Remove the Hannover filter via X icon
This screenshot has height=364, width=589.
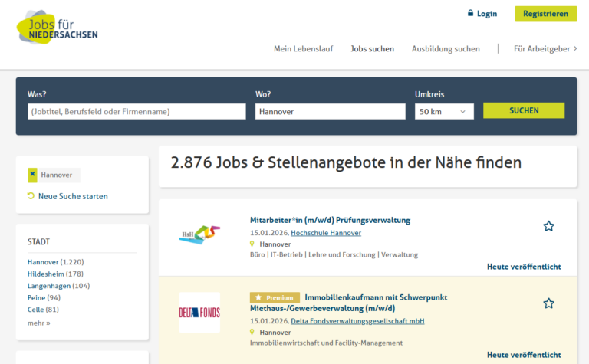pos(32,175)
